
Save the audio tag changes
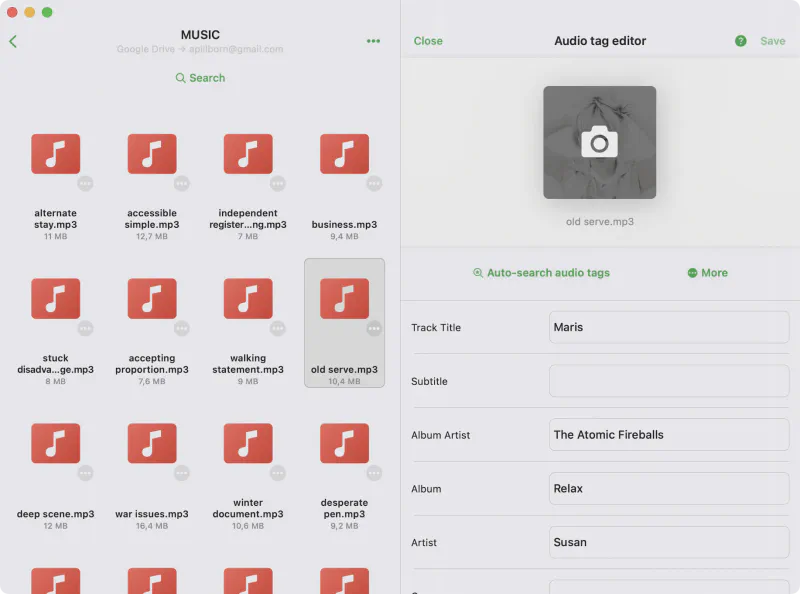tap(772, 41)
